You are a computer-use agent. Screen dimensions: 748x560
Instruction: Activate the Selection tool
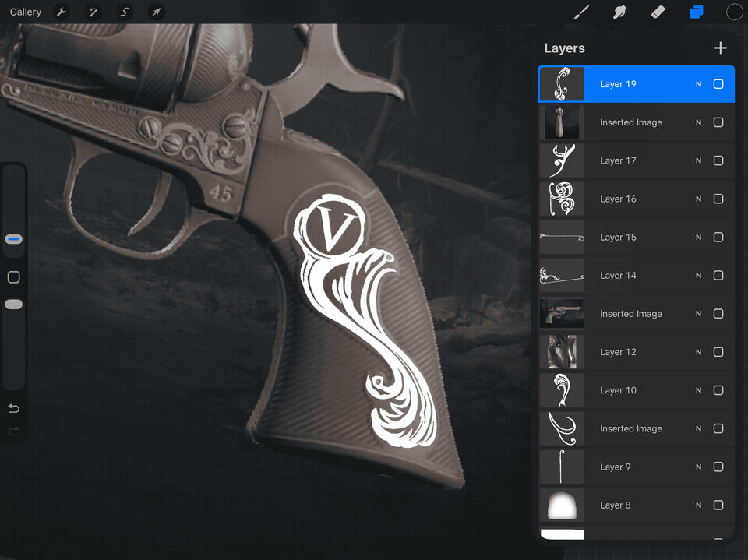pos(125,12)
